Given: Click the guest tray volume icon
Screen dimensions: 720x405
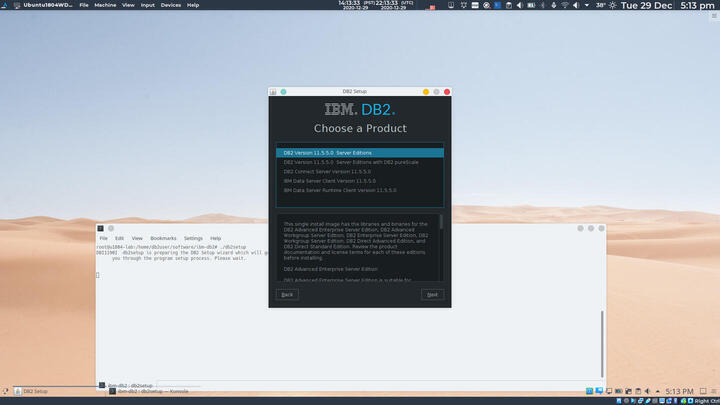Looking at the screenshot, I should pos(647,391).
